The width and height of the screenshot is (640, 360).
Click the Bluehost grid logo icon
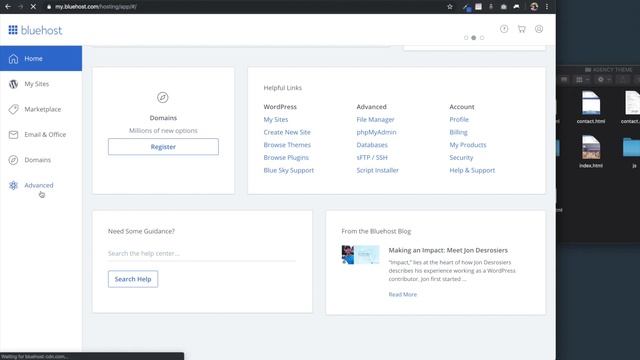click(13, 30)
